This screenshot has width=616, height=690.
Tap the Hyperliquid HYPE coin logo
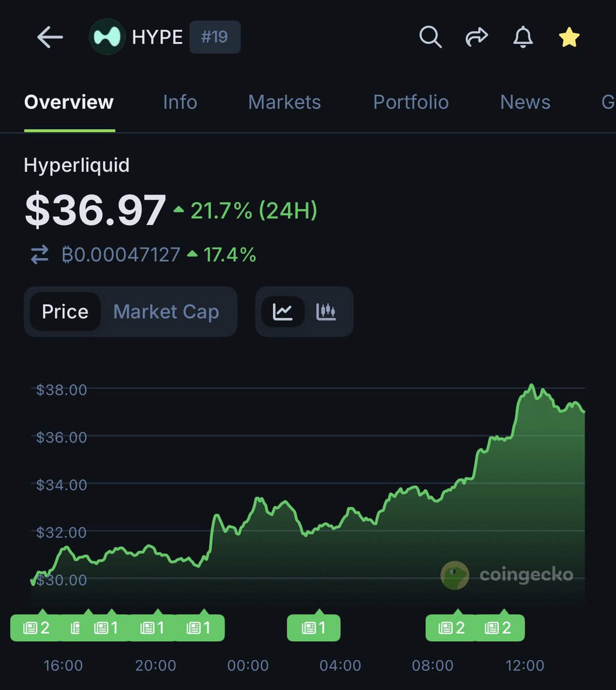107,37
